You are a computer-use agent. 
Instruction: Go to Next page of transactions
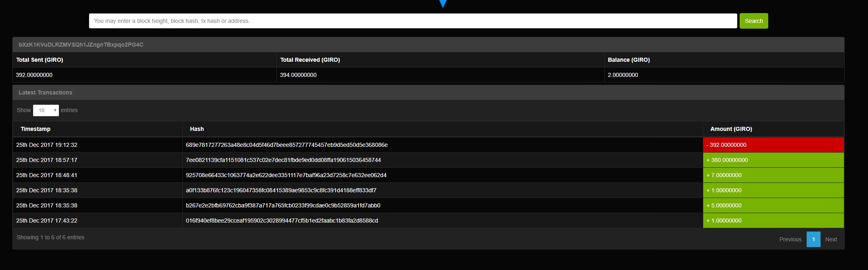tap(831, 239)
